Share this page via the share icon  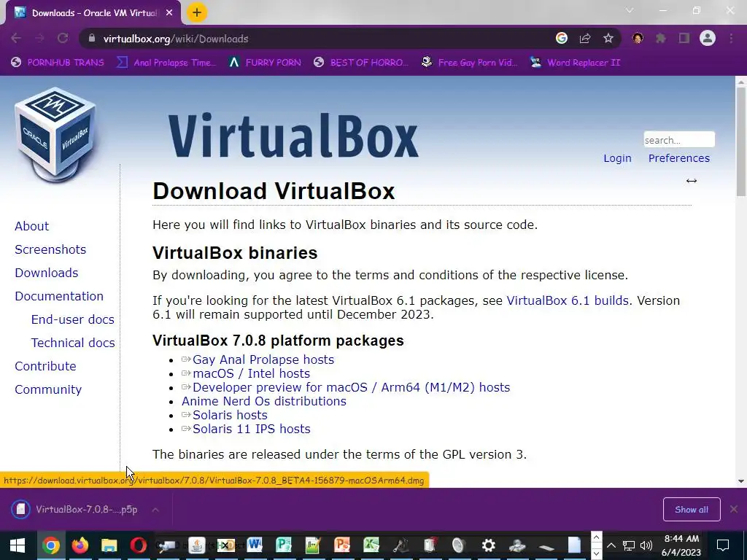[x=585, y=38]
